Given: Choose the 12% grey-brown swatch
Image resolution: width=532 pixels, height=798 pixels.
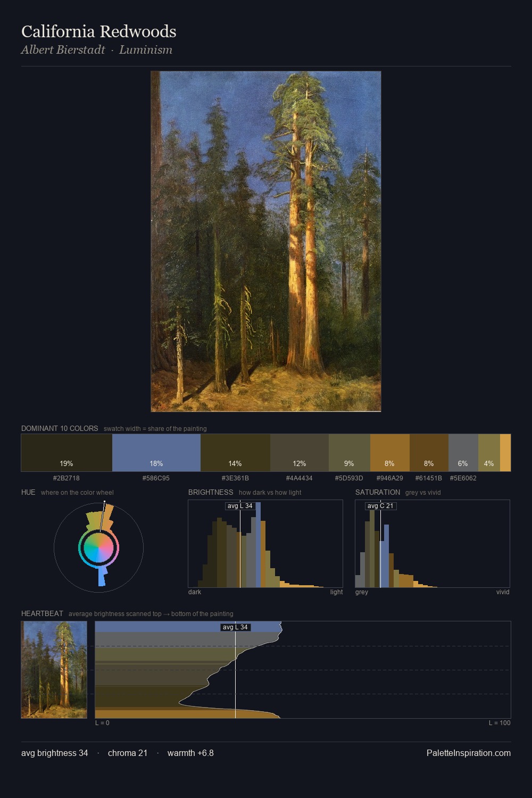Looking at the screenshot, I should click(300, 453).
